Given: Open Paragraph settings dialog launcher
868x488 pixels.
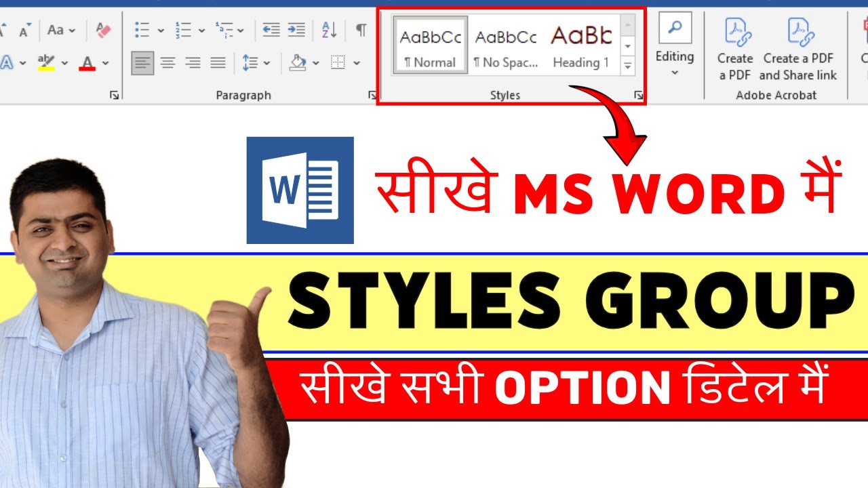Looking at the screenshot, I should [372, 96].
